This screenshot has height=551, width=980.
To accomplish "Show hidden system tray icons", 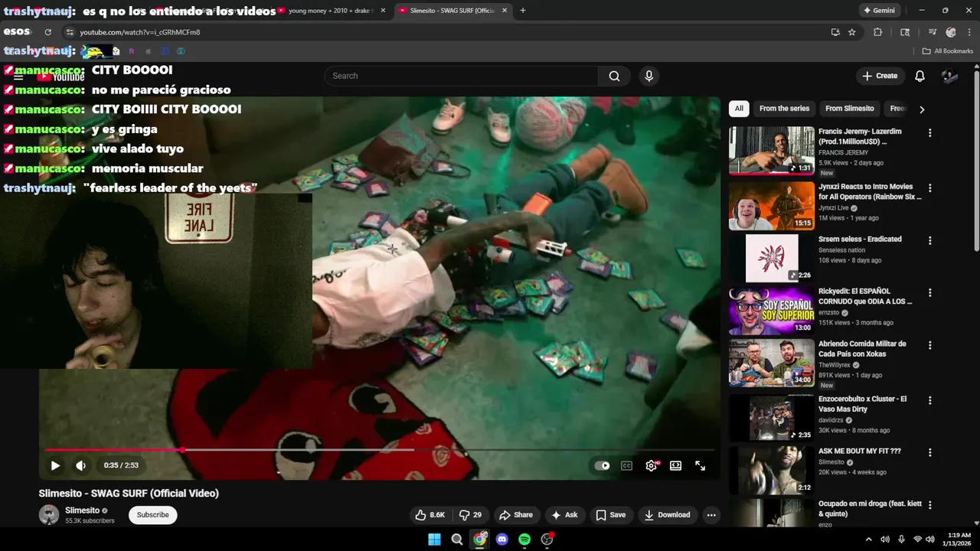I will [x=868, y=540].
